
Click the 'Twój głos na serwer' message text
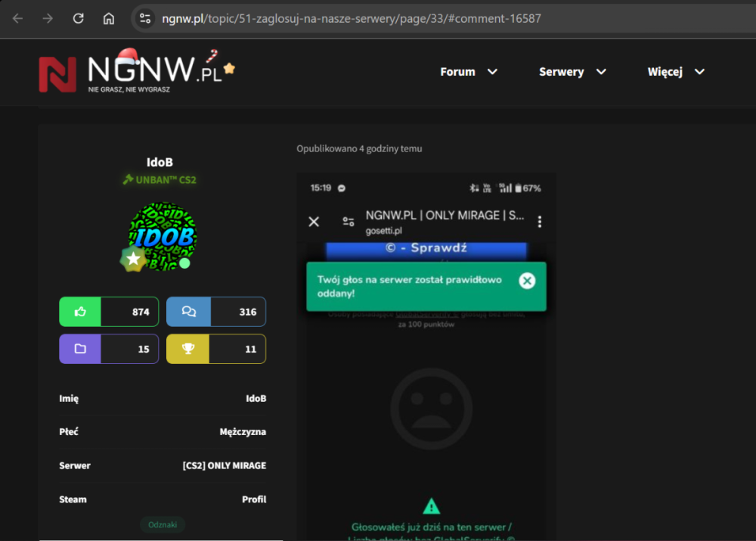(x=409, y=287)
